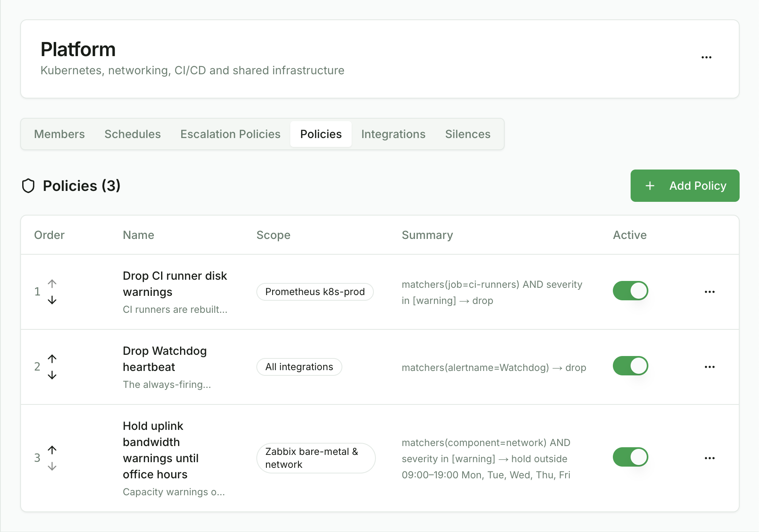Open actions menu for Drop CI runner row
The image size is (759, 532).
pyautogui.click(x=709, y=292)
